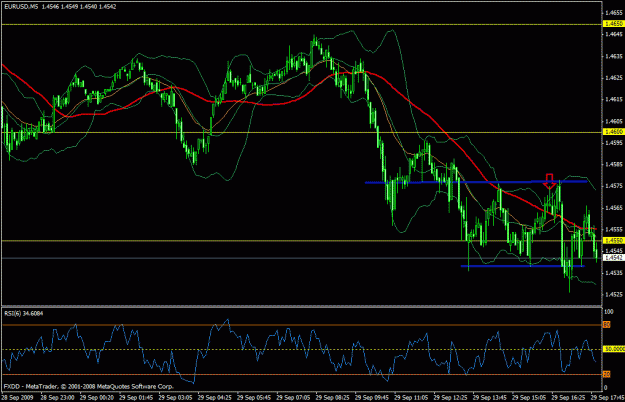Image resolution: width=625 pixels, height=402 pixels.
Task: Click the 1.4525 price axis value
Action: click(613, 294)
